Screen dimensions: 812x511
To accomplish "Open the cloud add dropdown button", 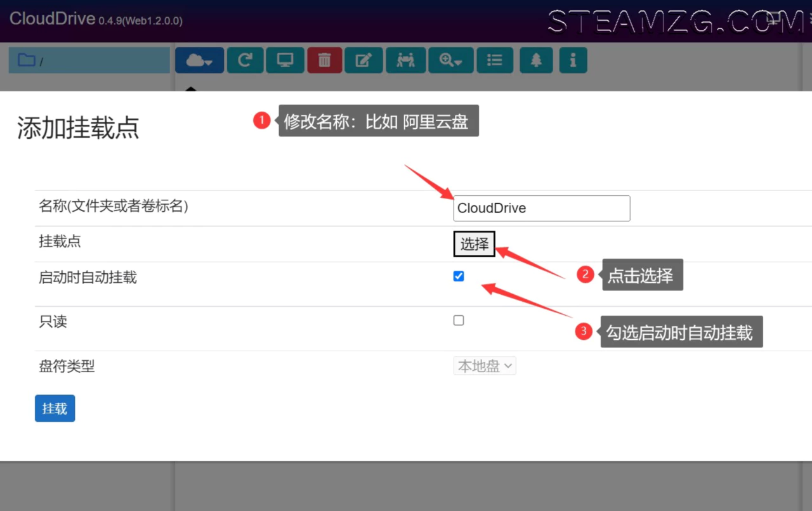I will point(199,60).
